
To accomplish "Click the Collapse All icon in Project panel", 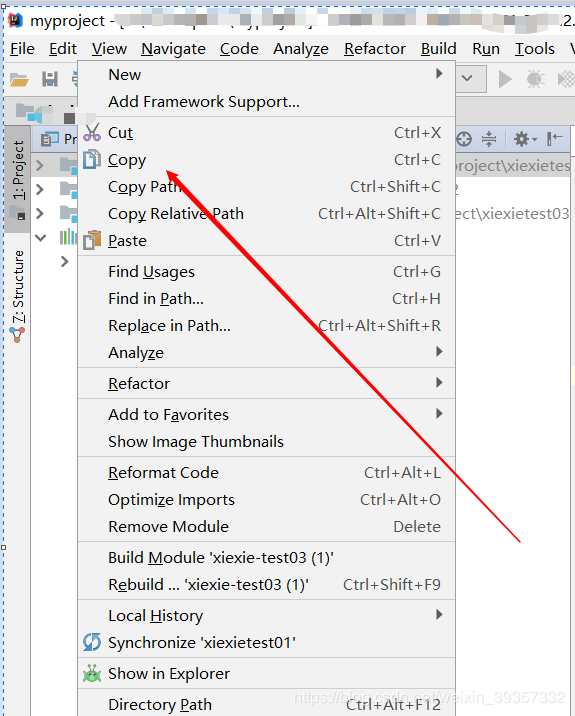I will pyautogui.click(x=489, y=139).
